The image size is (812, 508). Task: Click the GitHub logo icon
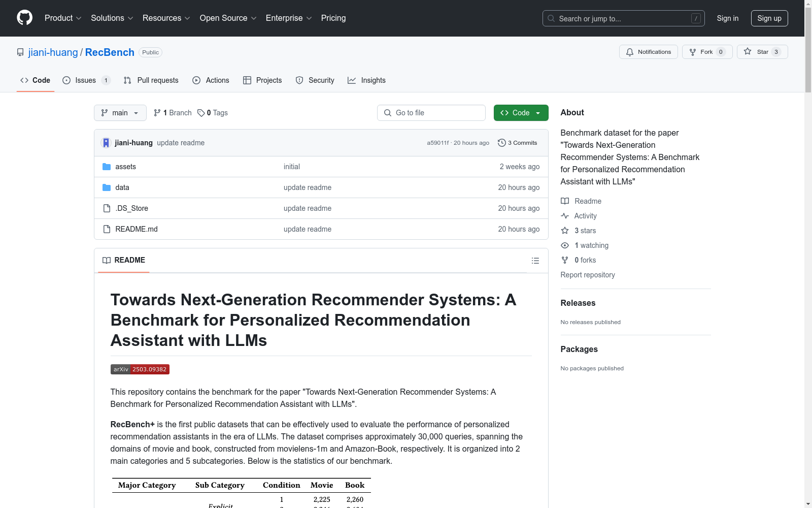(24, 18)
